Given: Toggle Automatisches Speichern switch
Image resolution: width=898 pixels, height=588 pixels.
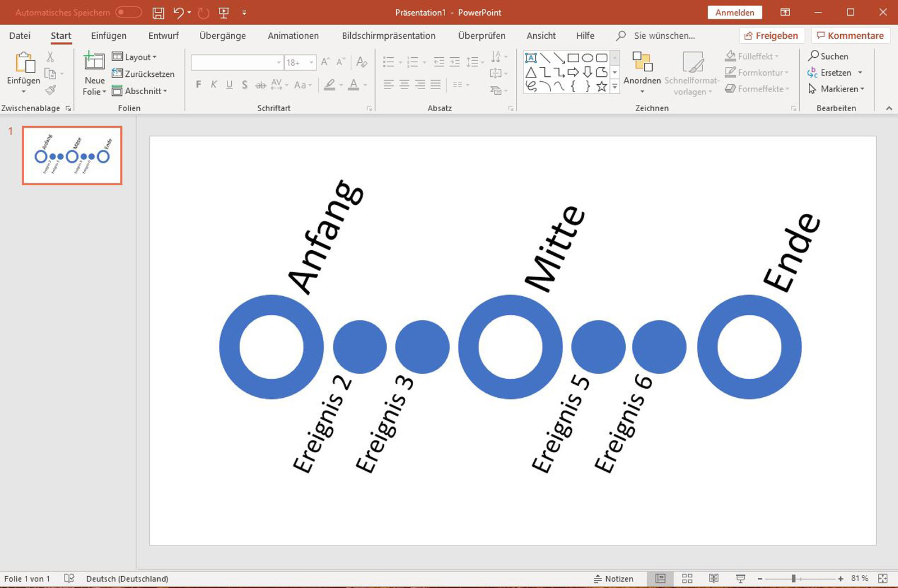Looking at the screenshot, I should pos(128,12).
